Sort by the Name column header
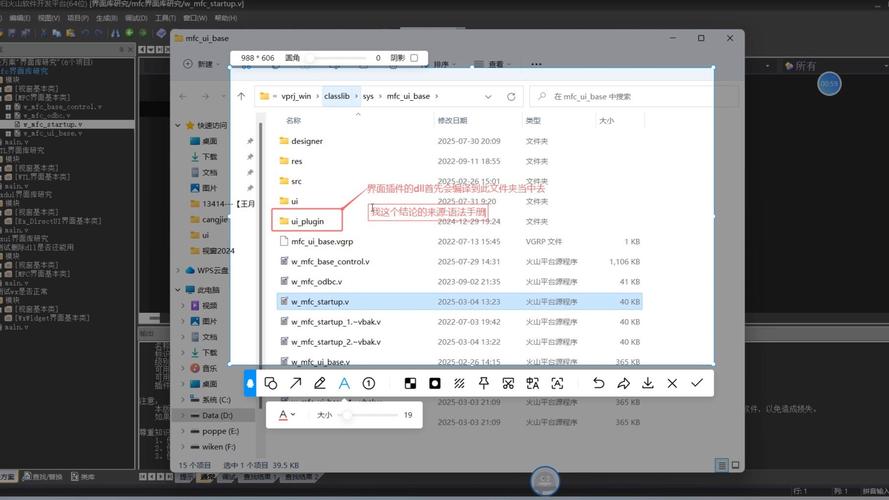 tap(293, 121)
